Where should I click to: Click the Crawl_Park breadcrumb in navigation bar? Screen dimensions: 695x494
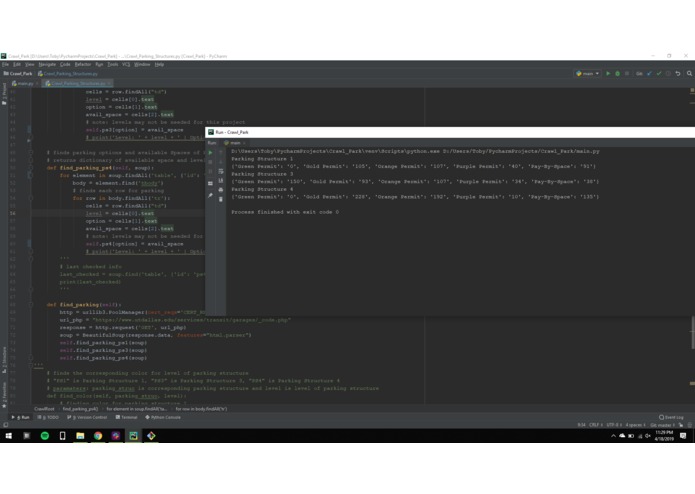pos(18,74)
